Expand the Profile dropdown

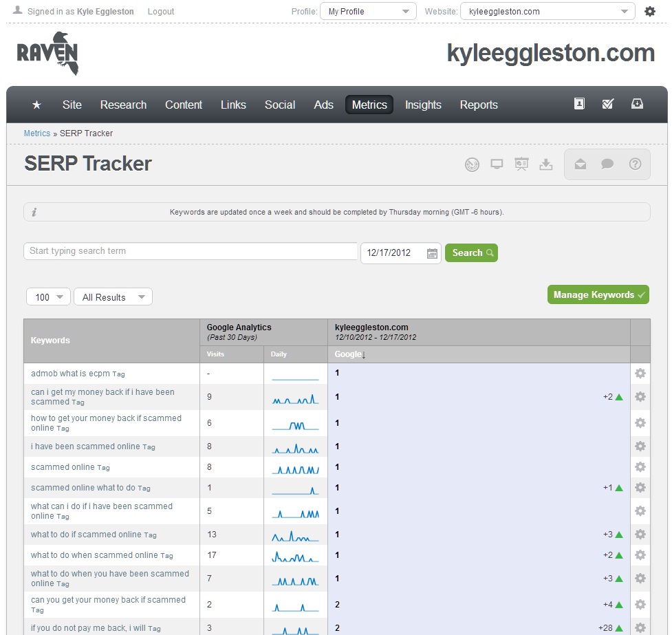pos(368,12)
